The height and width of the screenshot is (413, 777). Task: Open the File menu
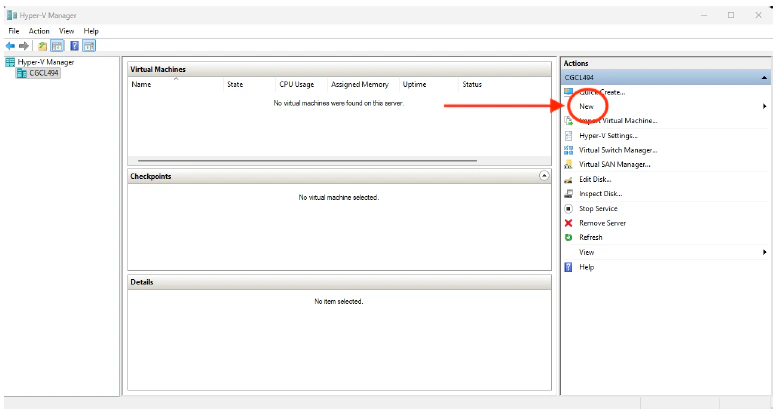click(14, 31)
